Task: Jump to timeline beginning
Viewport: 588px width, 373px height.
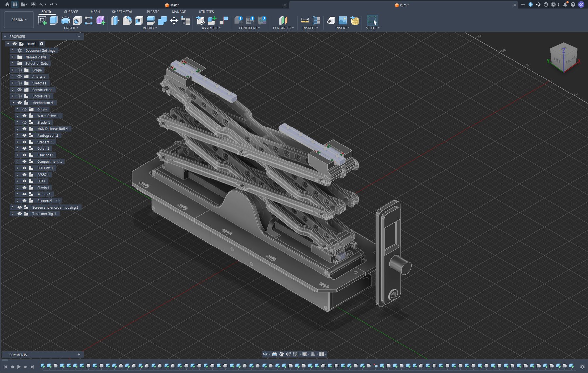Action: (5, 367)
